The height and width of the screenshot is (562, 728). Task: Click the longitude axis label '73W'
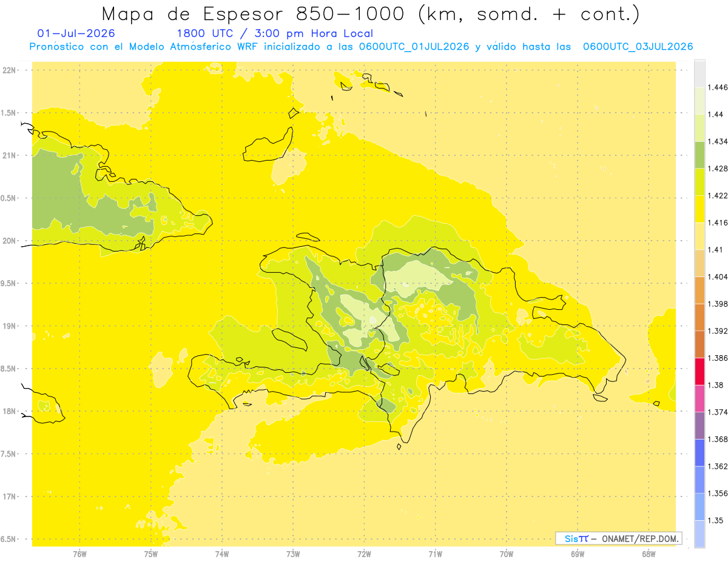(293, 554)
